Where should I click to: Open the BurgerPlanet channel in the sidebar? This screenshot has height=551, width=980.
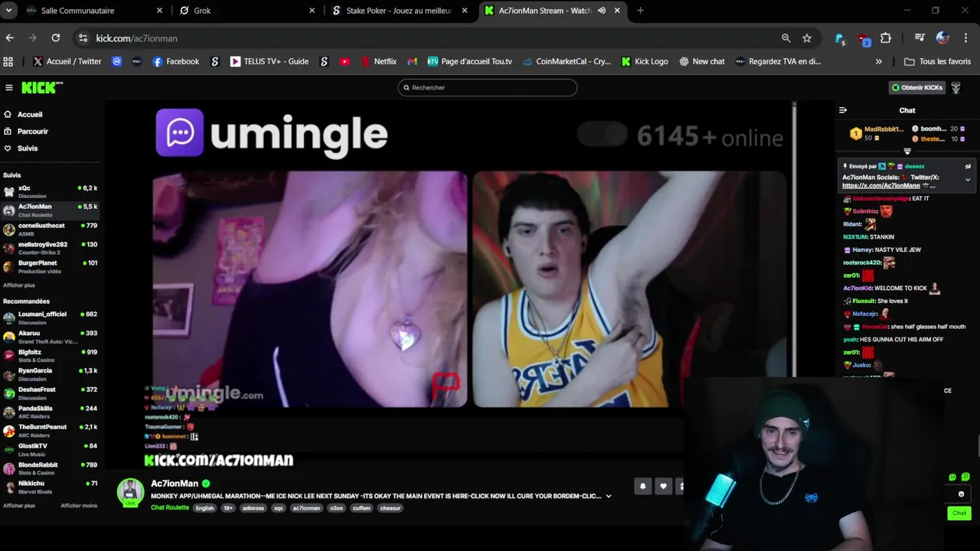pos(50,266)
